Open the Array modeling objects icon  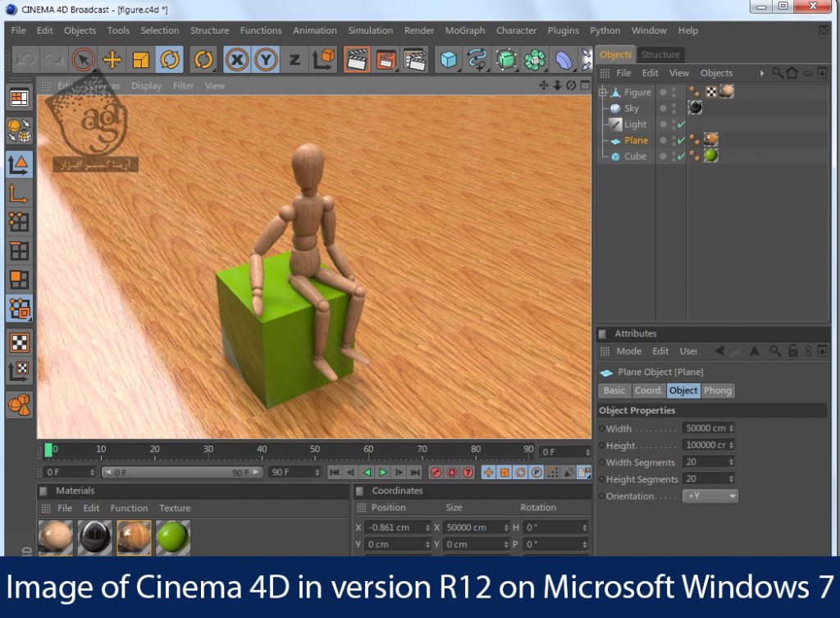(x=535, y=59)
